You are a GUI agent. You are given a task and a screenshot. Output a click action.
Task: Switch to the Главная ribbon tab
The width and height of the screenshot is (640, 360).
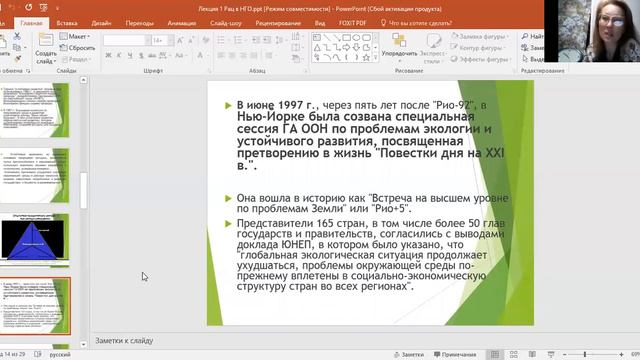[31, 23]
